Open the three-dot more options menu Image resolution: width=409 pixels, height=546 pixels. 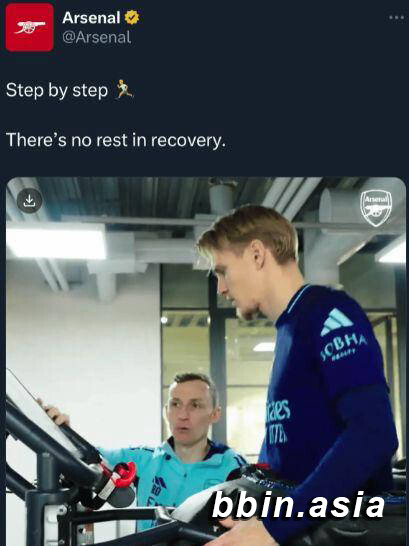[396, 17]
